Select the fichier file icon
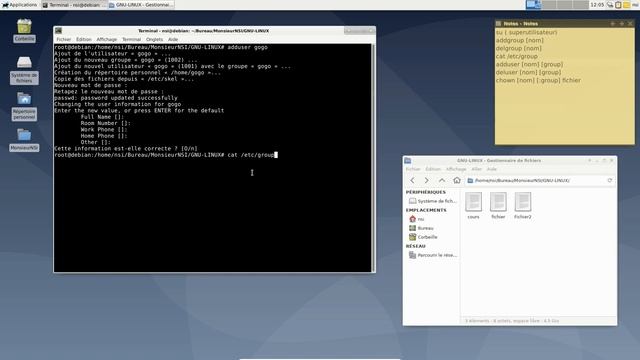 [x=498, y=206]
